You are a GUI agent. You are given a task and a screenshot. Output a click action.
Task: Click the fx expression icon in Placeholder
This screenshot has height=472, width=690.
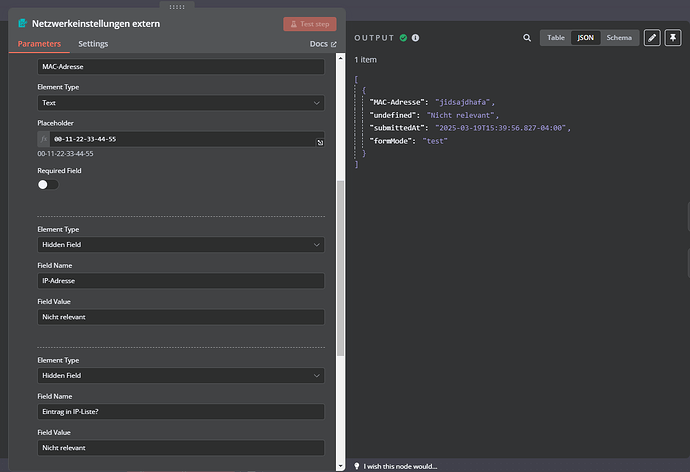point(44,139)
